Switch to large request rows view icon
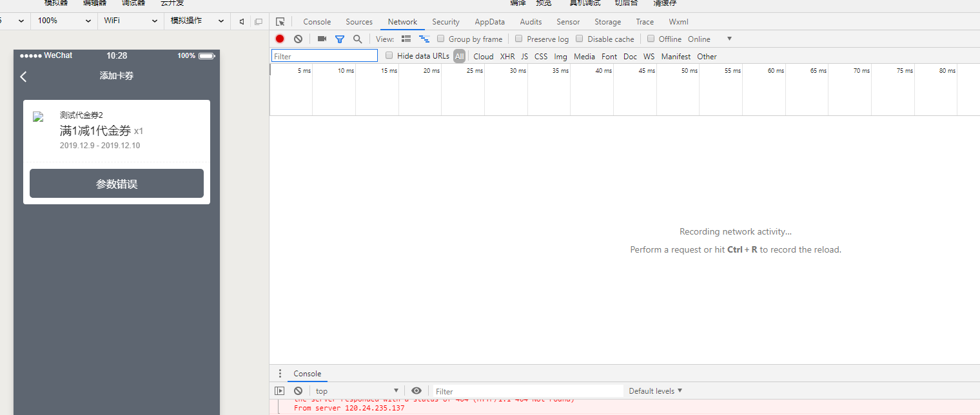Screen dimensions: 980x415 [x=406, y=39]
